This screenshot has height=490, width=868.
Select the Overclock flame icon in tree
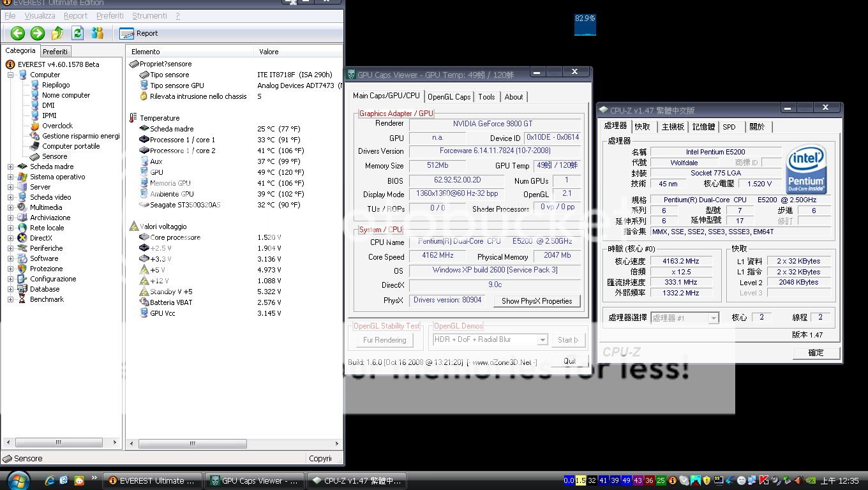coord(34,126)
